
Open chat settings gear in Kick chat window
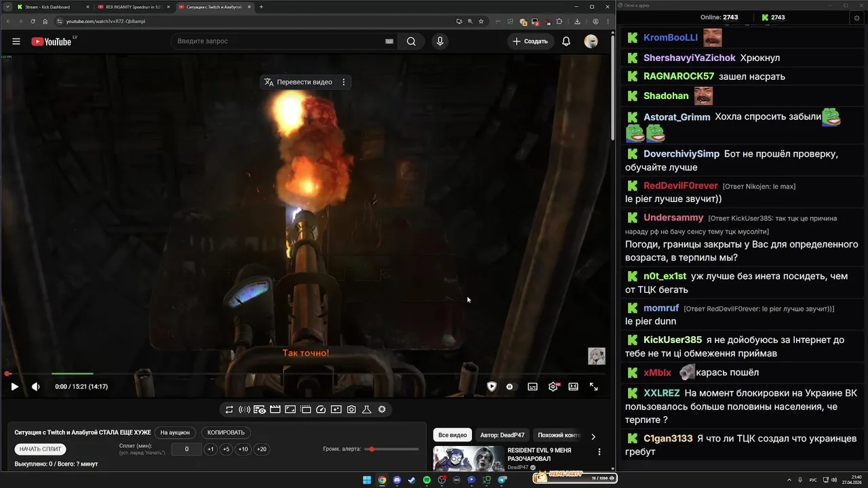click(x=856, y=18)
